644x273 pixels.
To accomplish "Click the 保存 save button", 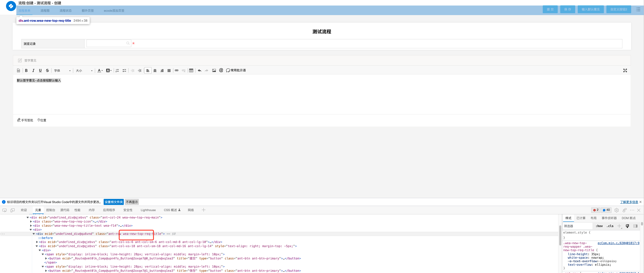I will click(568, 10).
